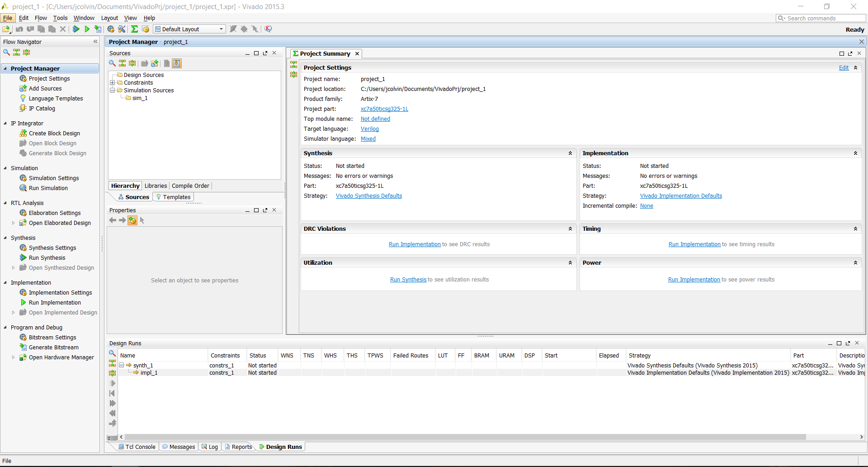
Task: Collapse the Project Manager section in Flow Navigator
Action: [5, 69]
